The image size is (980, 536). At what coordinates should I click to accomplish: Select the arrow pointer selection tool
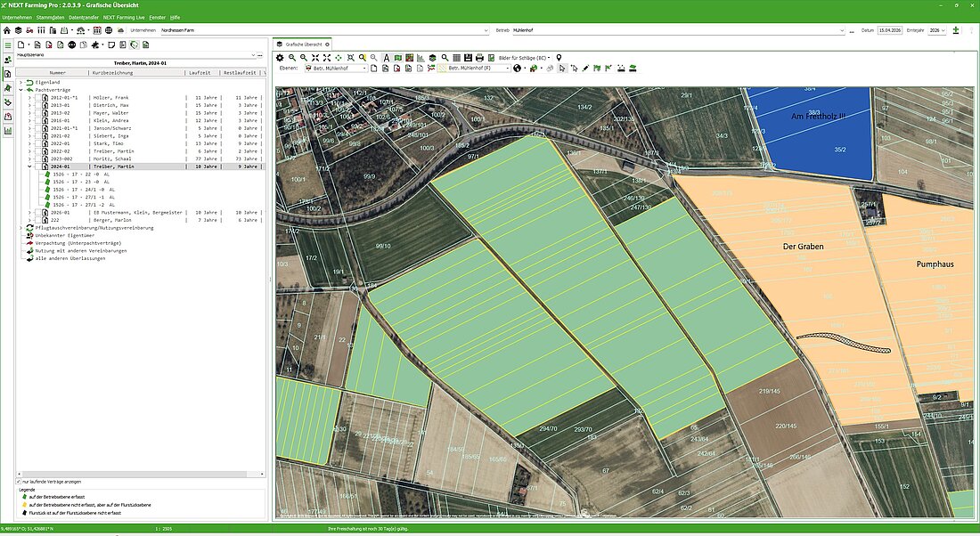pos(562,69)
